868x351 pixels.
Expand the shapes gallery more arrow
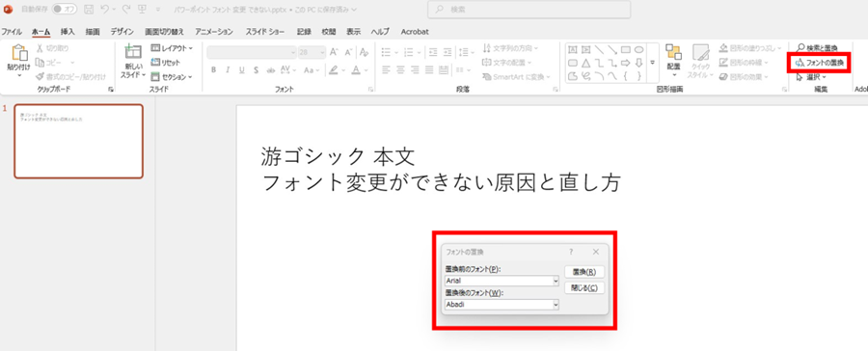[x=652, y=63]
